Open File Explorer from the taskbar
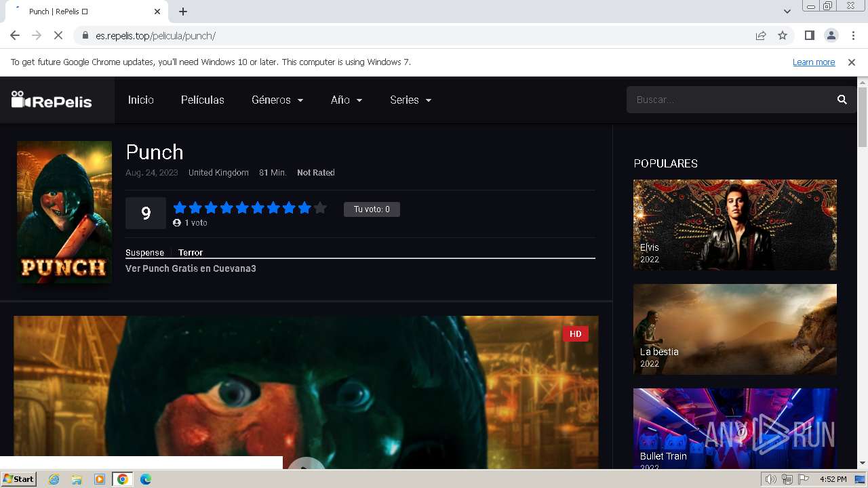The image size is (868, 488). click(77, 479)
